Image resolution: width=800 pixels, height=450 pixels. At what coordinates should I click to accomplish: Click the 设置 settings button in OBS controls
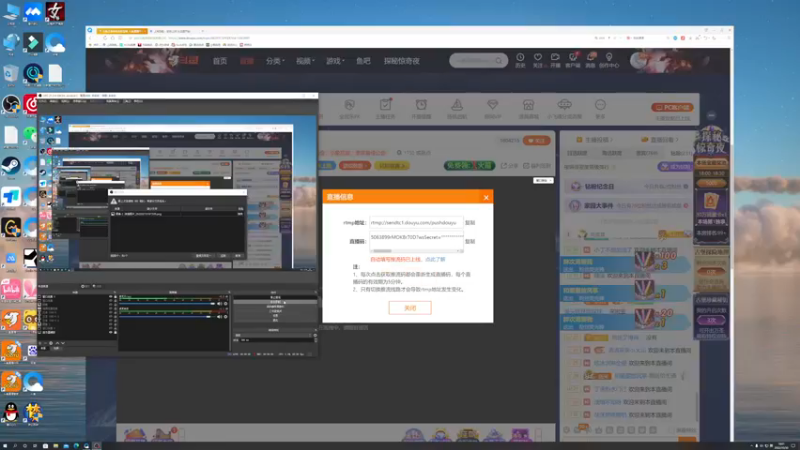[x=275, y=316]
